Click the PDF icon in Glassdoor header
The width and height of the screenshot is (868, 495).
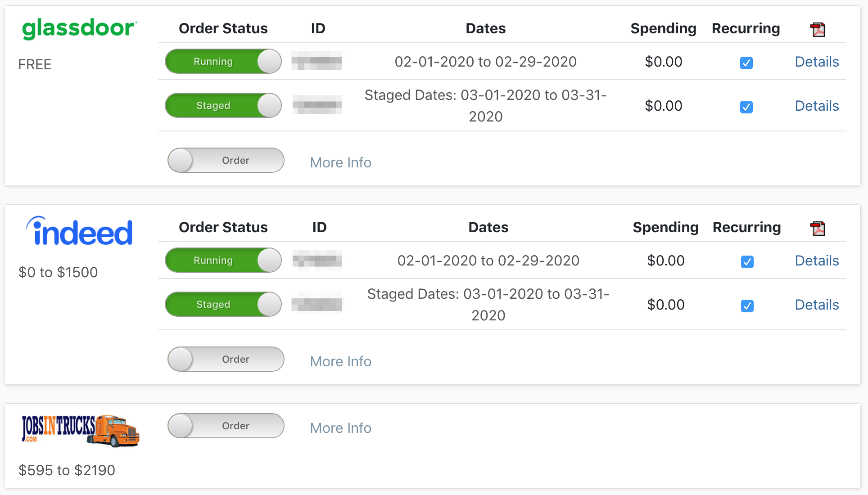[x=818, y=30]
